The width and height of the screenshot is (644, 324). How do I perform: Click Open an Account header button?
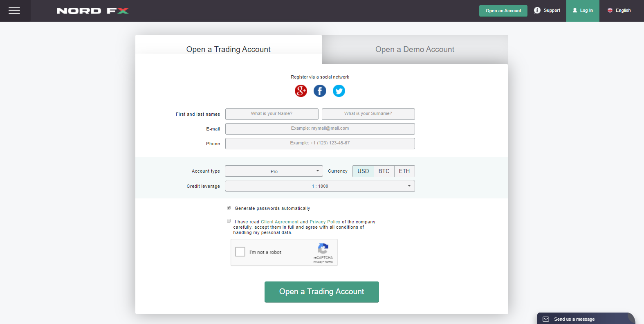click(503, 11)
